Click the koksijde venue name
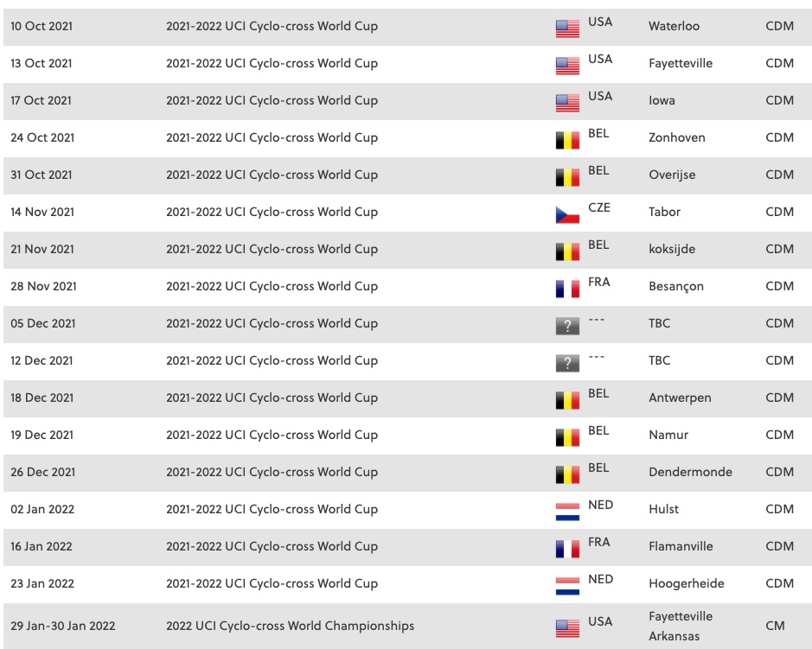Screen dimensions: 812x649 click(x=672, y=249)
